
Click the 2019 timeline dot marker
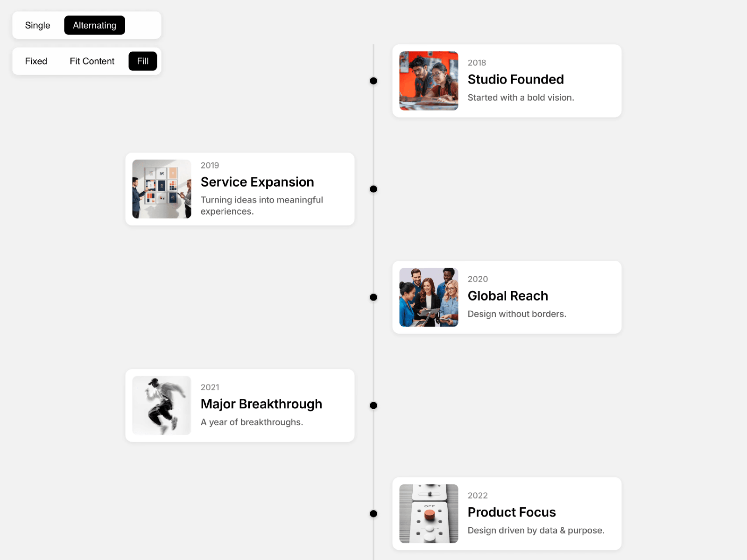373,189
